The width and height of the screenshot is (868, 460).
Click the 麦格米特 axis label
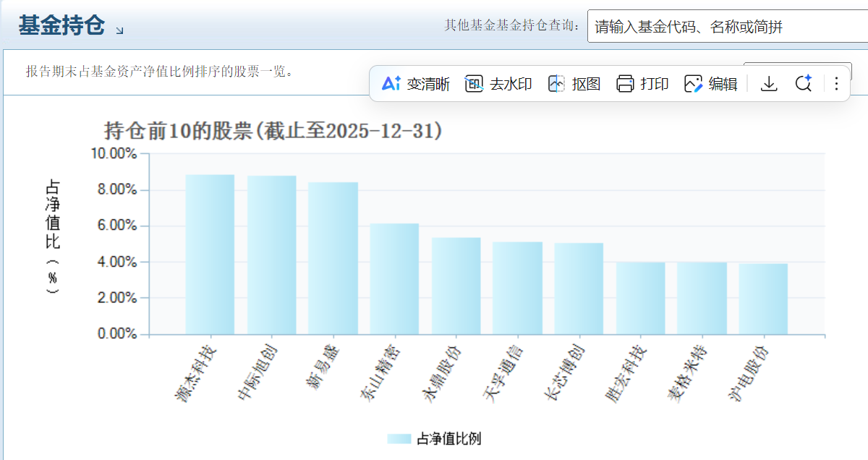coord(687,373)
